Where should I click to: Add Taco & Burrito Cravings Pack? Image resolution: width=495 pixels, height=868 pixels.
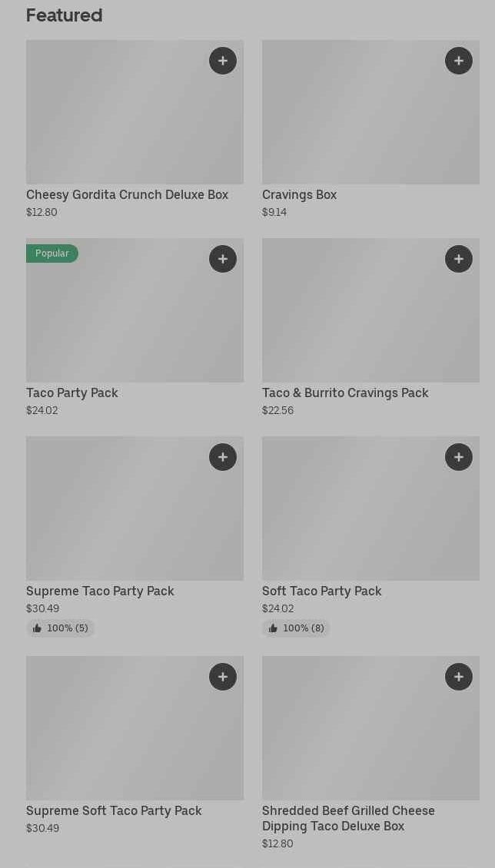click(459, 259)
